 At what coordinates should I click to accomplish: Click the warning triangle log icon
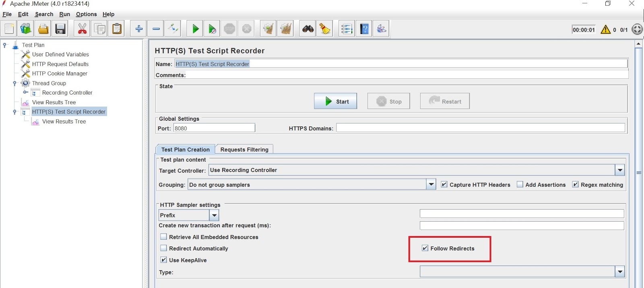pyautogui.click(x=605, y=29)
